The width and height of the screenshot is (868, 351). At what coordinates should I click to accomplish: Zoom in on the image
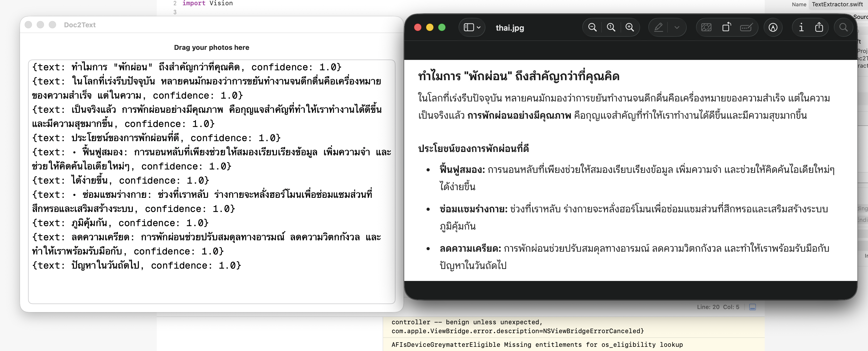tap(630, 27)
